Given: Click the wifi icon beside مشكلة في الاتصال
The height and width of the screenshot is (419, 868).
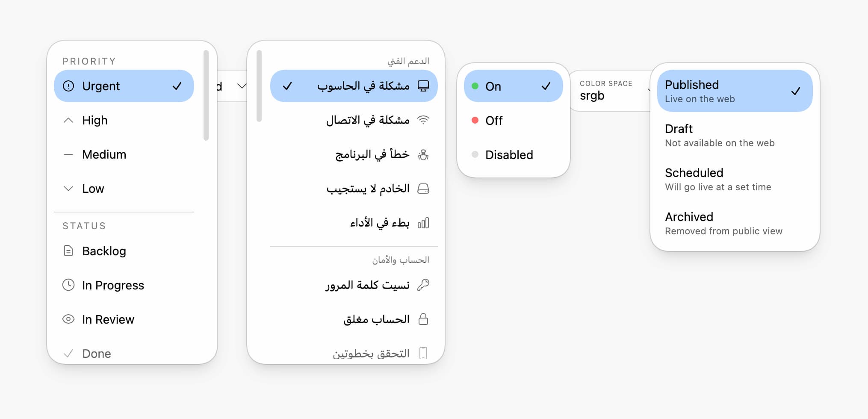Looking at the screenshot, I should coord(424,120).
